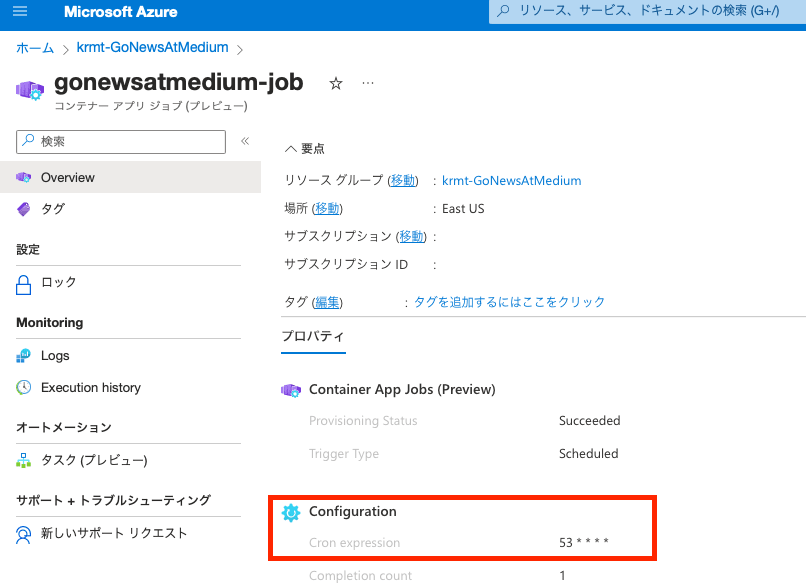
Task: Click the Completion count value 1
Action: click(562, 575)
